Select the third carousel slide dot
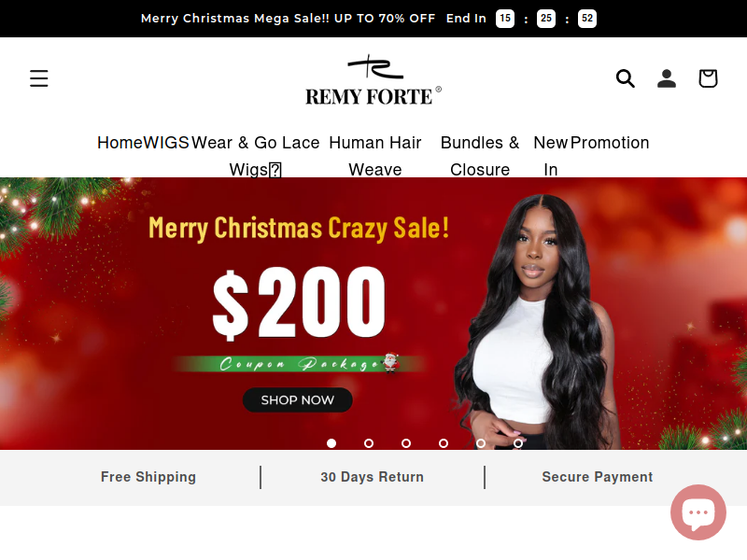This screenshot has height=560, width=747. point(406,443)
